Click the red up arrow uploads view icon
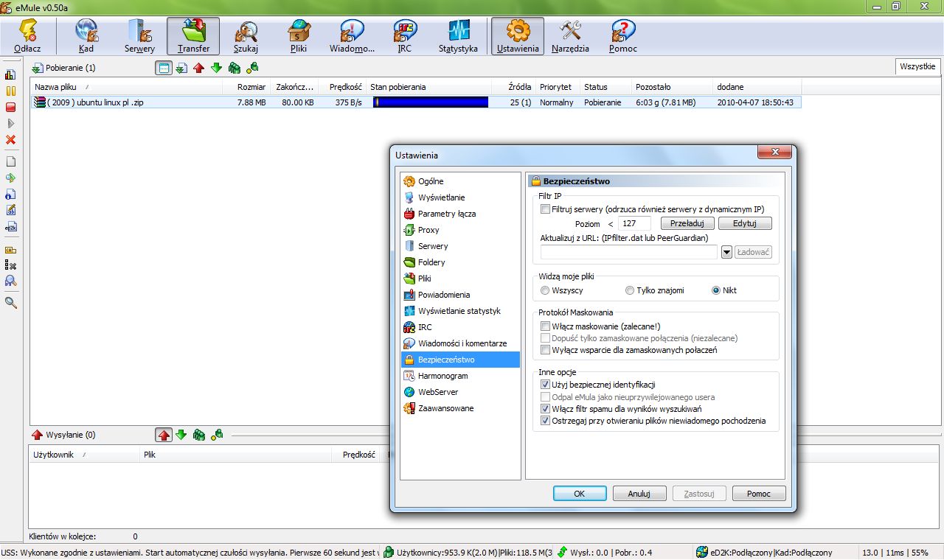The height and width of the screenshot is (560, 944). point(198,68)
